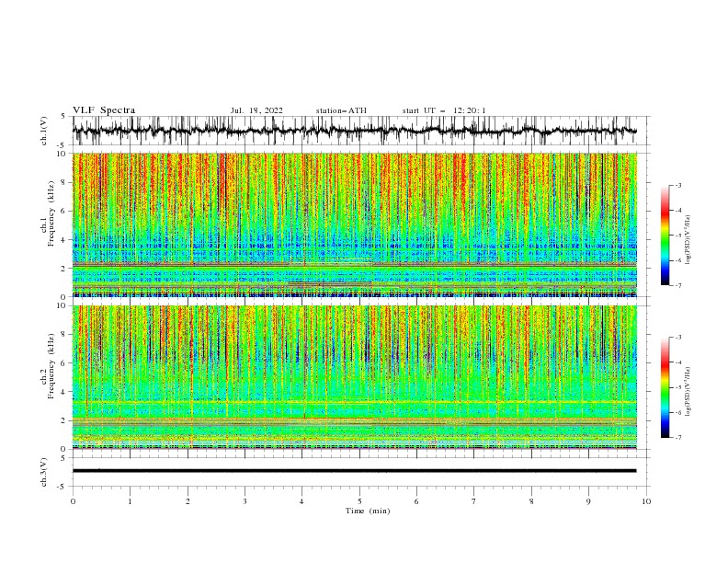Click the -5 tick on ch.1(V) axis

coord(63,145)
